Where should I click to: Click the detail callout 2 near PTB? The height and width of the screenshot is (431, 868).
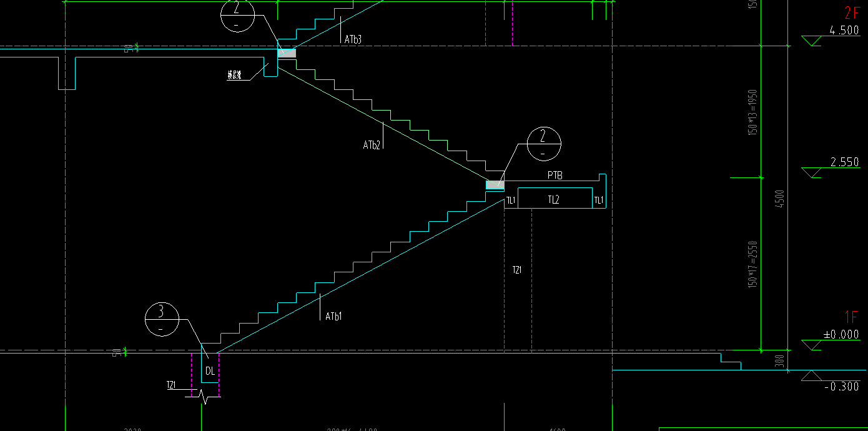coord(544,144)
